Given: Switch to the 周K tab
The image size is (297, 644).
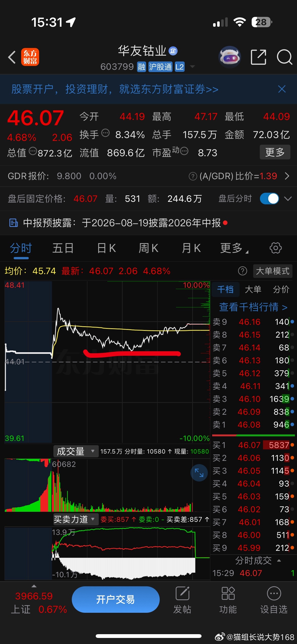Looking at the screenshot, I should click(x=148, y=248).
